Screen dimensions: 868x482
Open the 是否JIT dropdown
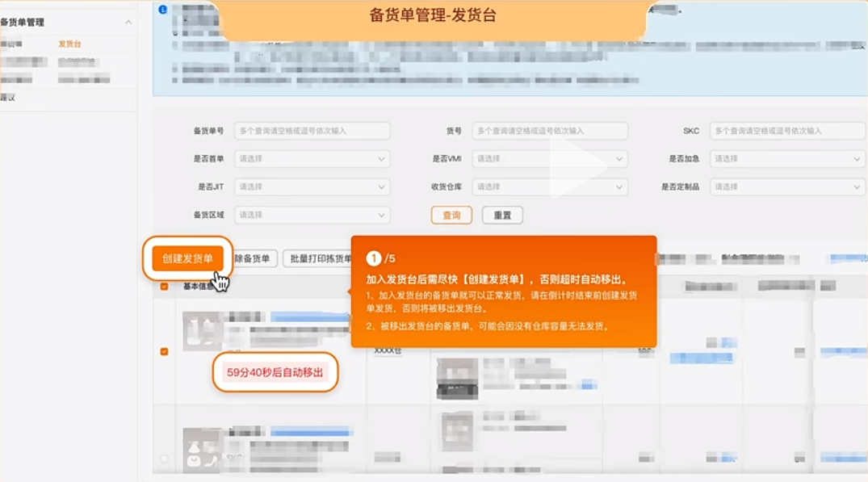pyautogui.click(x=312, y=187)
